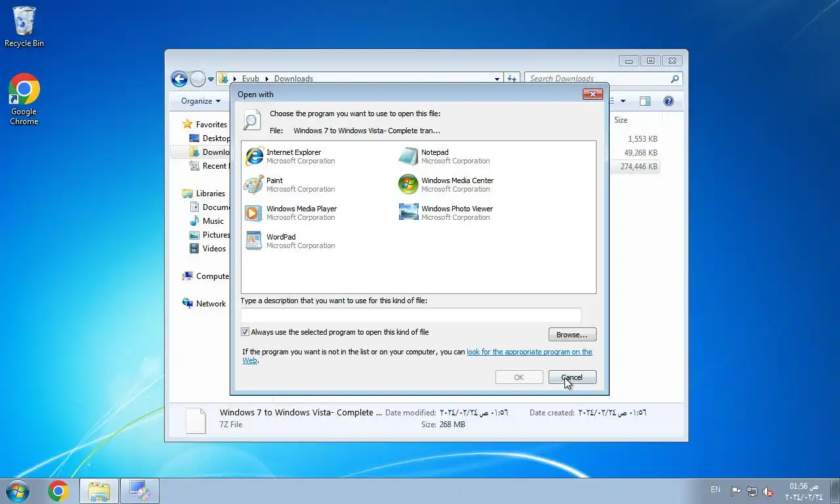Cancel the Open with dialog
840x504 pixels.
click(572, 377)
